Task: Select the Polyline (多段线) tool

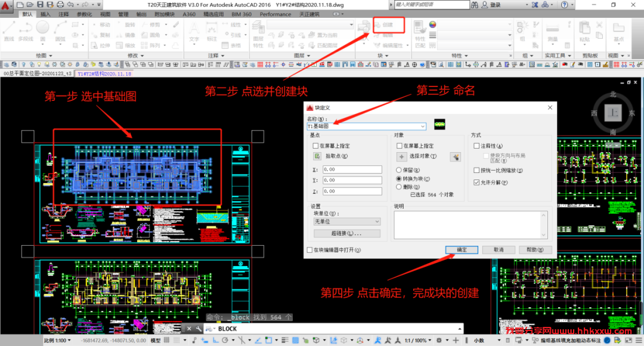Action: tap(26, 31)
